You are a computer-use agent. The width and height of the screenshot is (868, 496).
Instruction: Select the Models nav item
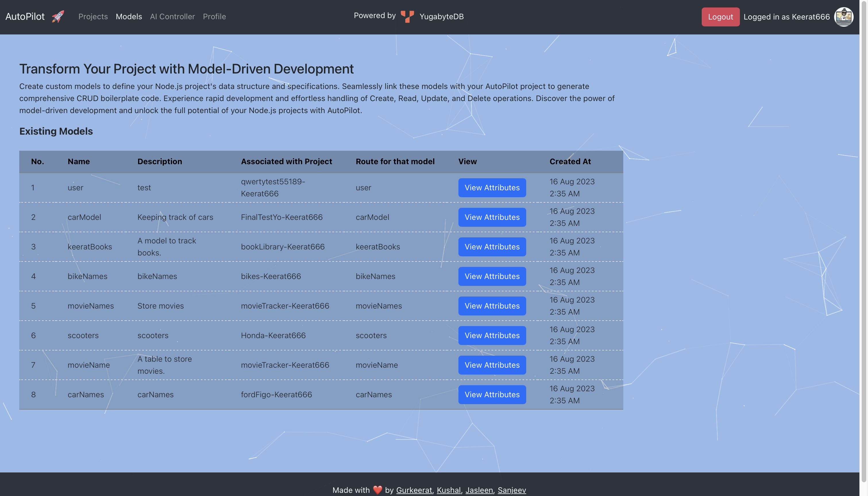128,16
